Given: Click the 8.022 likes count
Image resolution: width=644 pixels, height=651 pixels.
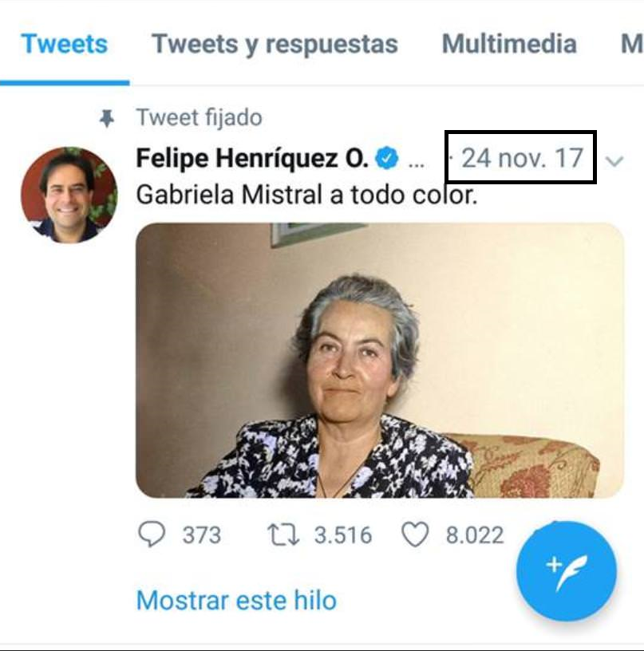Looking at the screenshot, I should point(475,535).
